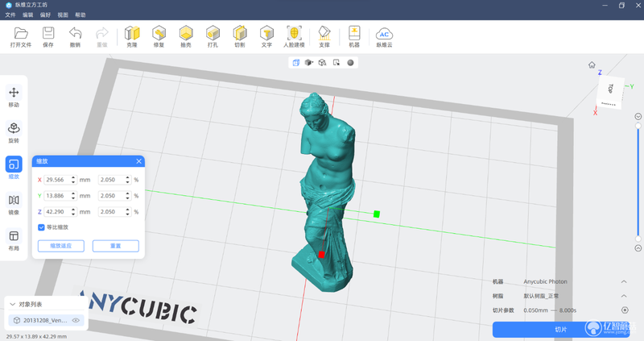Expand the 机器 Anycubic Photon chevron
Screen dimensions: 644x341
coord(624,282)
